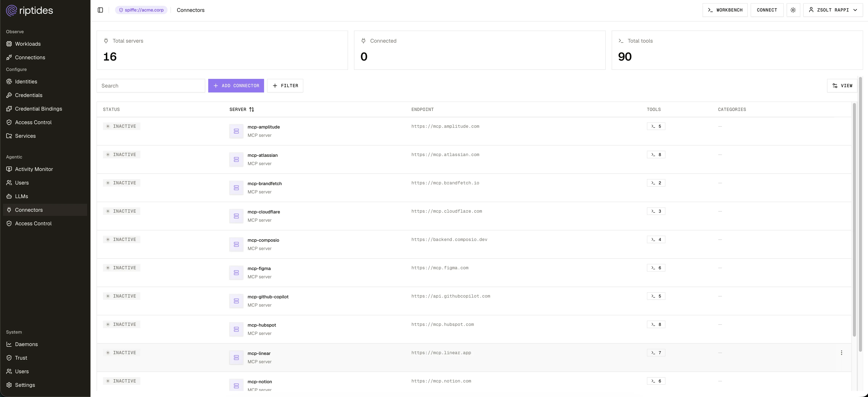Select the Connectors plug icon
The height and width of the screenshot is (397, 868).
(9, 210)
